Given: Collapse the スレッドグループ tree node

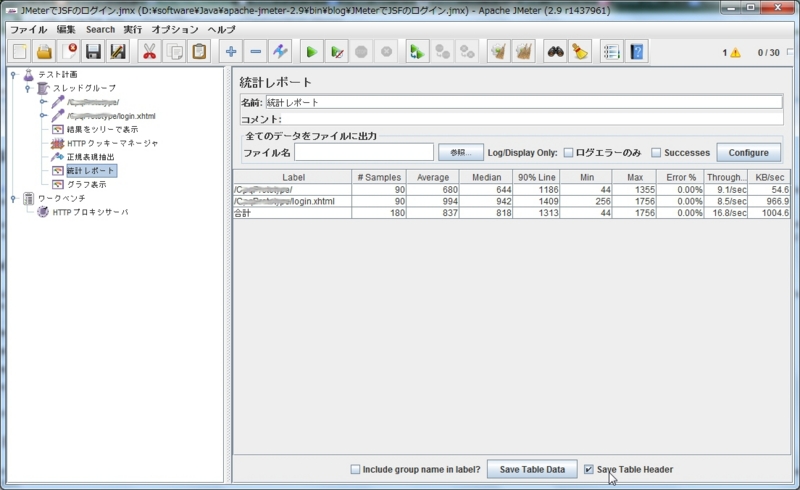Looking at the screenshot, I should tap(28, 88).
